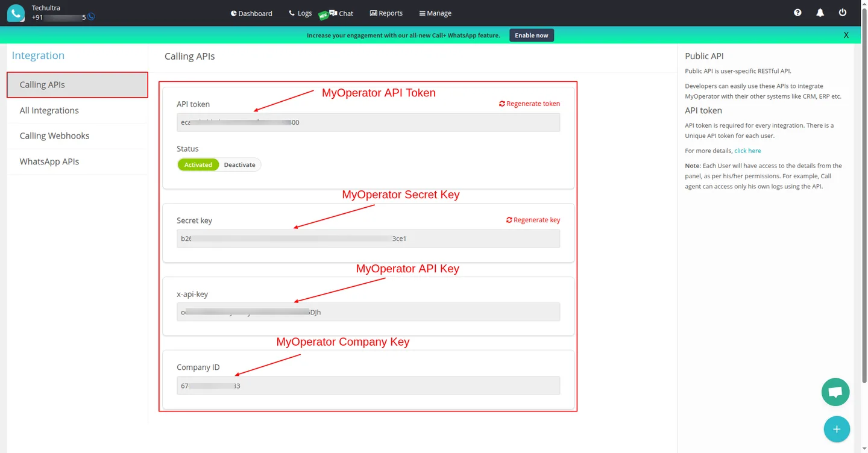Open the green chat support bubble

[x=835, y=392]
